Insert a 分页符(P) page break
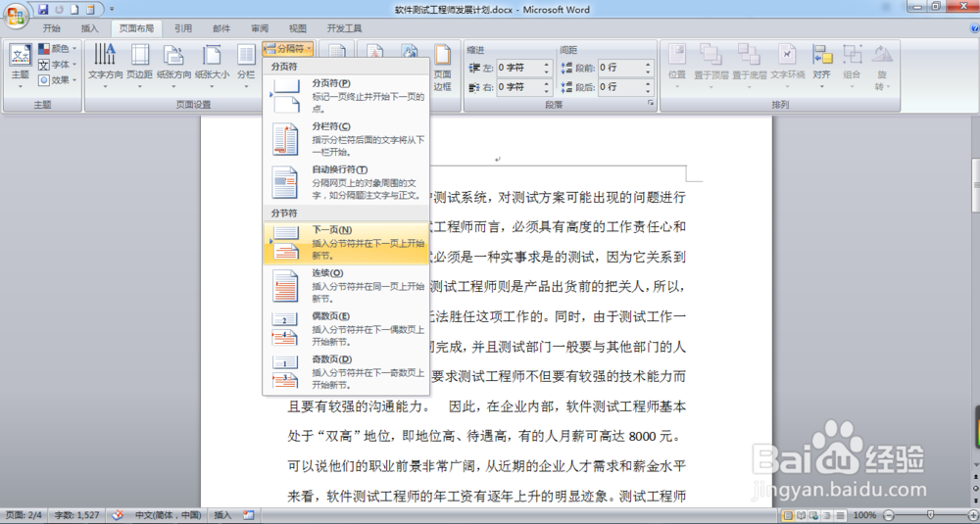 (x=346, y=95)
